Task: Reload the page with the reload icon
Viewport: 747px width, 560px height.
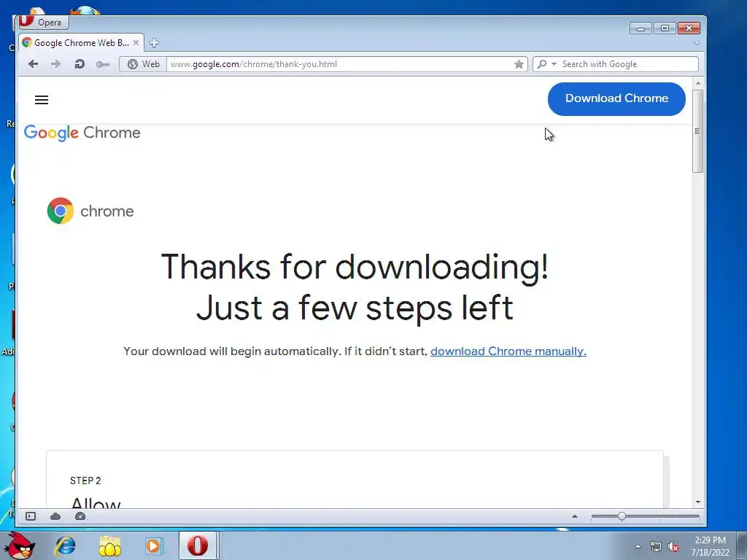Action: [x=80, y=64]
